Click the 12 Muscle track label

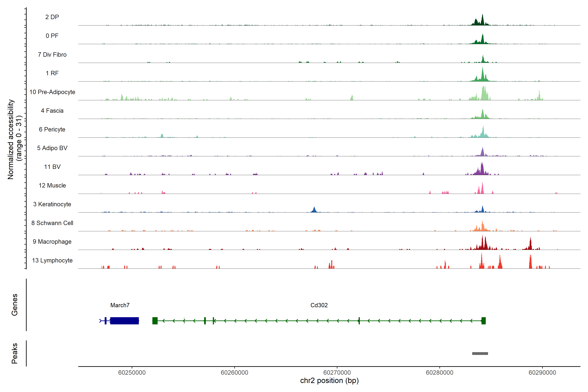pyautogui.click(x=52, y=186)
